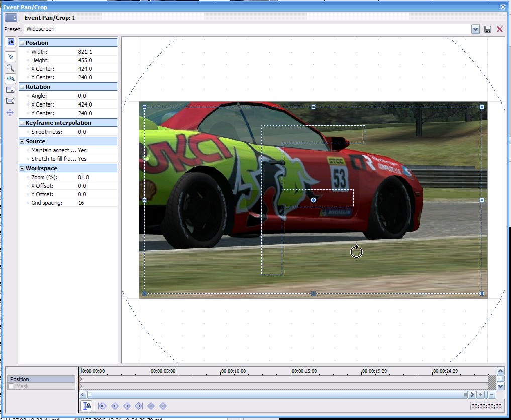This screenshot has width=511, height=420.
Task: Collapse the Keyframe interpolation section
Action: click(x=22, y=123)
